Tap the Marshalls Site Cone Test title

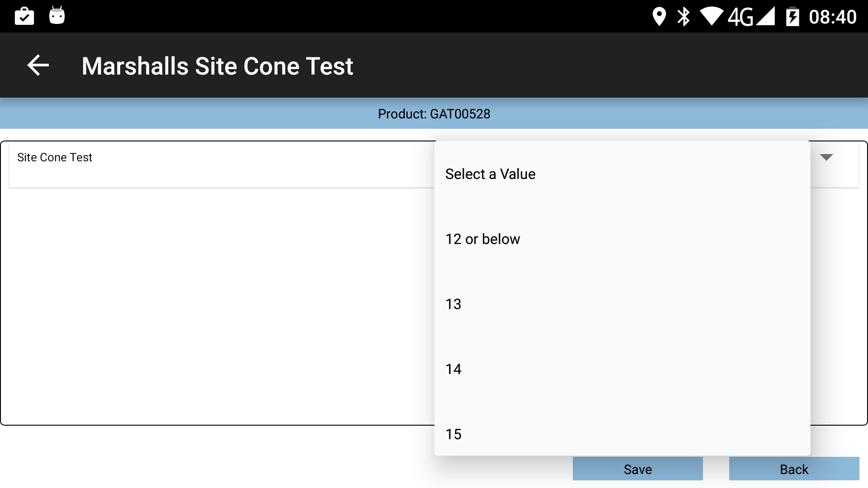(217, 66)
